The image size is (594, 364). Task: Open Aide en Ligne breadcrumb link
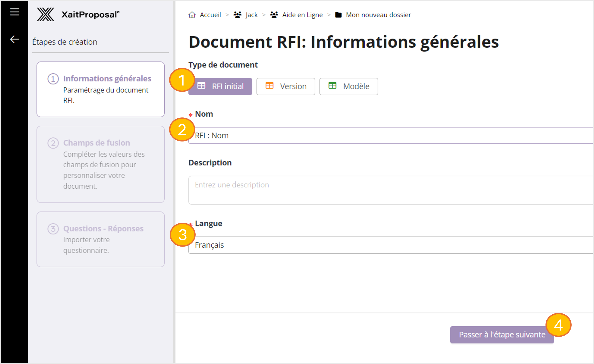click(x=302, y=15)
